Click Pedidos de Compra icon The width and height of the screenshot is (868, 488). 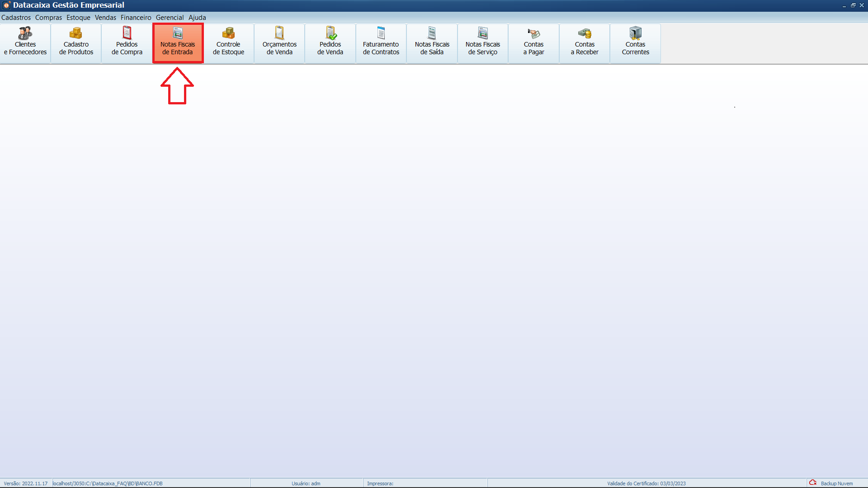pyautogui.click(x=127, y=43)
